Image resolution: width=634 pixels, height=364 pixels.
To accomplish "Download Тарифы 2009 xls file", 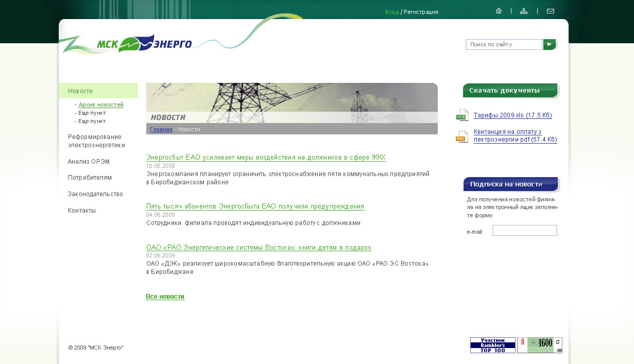I will pos(513,115).
